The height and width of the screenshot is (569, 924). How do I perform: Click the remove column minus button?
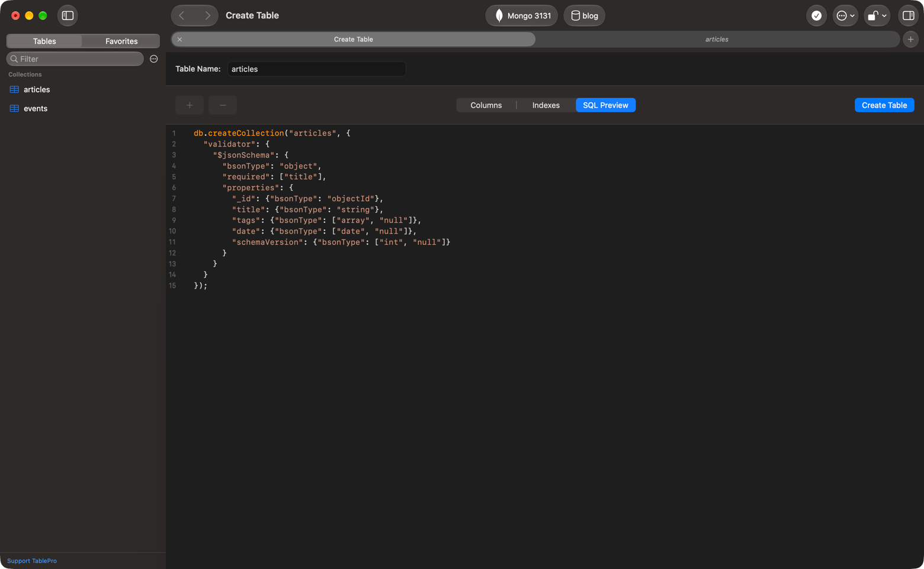tap(223, 105)
